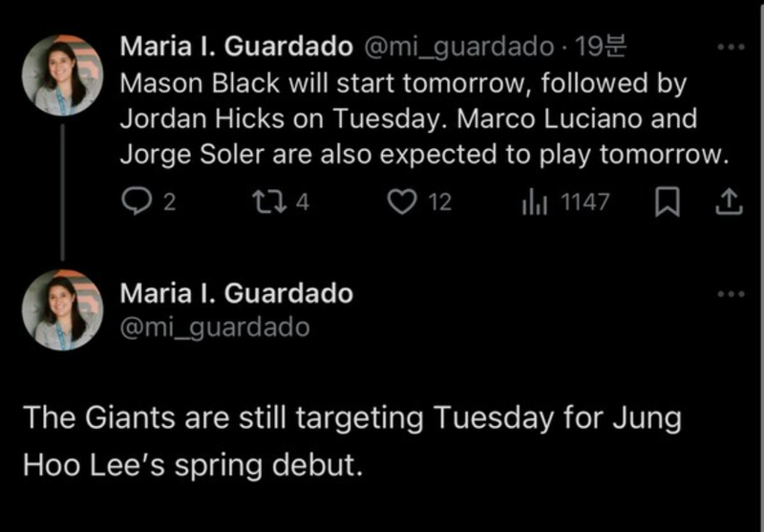Click the @mi_guardado handle under the second name
764x532 pixels.
click(x=215, y=327)
